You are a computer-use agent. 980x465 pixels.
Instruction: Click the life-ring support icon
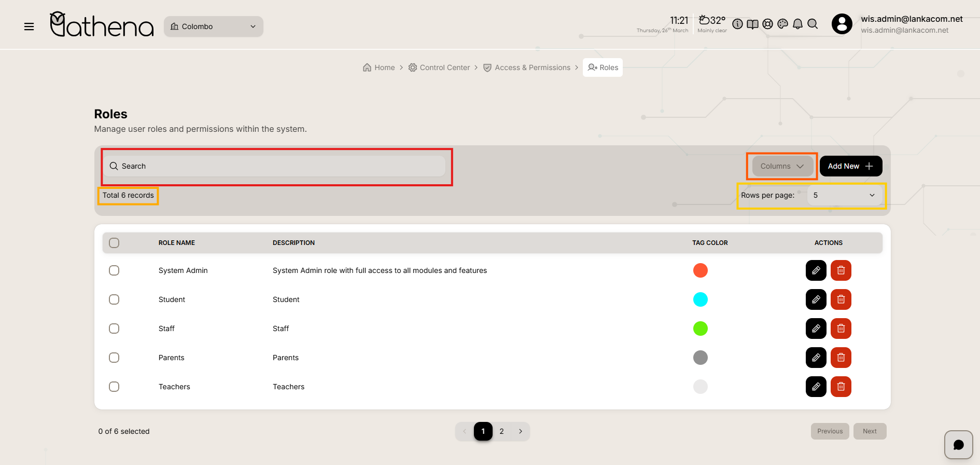point(768,24)
